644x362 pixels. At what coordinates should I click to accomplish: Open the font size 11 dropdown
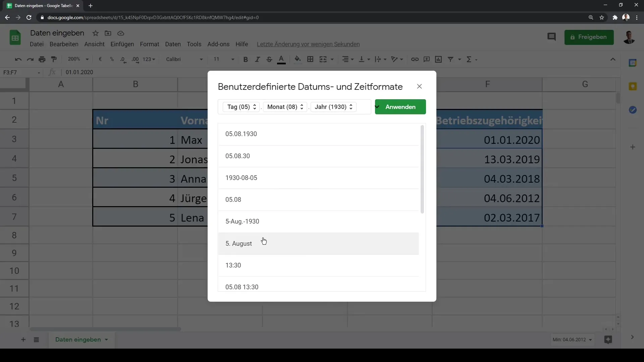[x=224, y=59]
